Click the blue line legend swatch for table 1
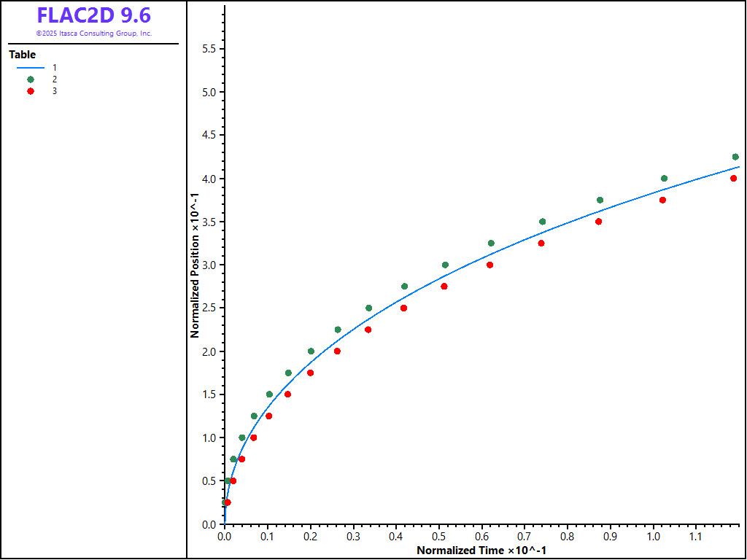 (x=30, y=67)
